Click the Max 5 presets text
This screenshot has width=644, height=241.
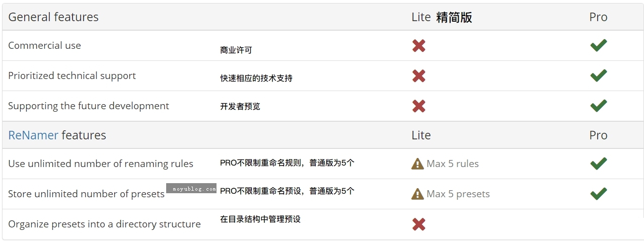pos(458,194)
